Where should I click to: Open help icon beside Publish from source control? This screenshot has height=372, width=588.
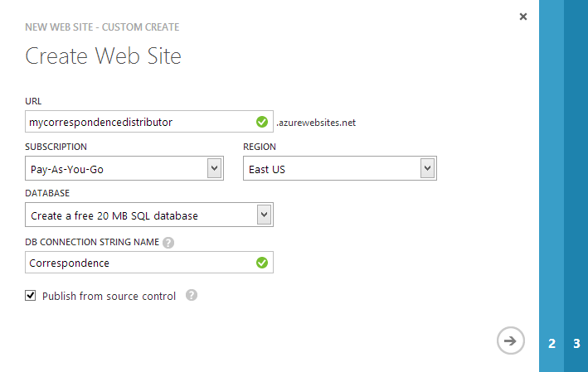point(192,295)
